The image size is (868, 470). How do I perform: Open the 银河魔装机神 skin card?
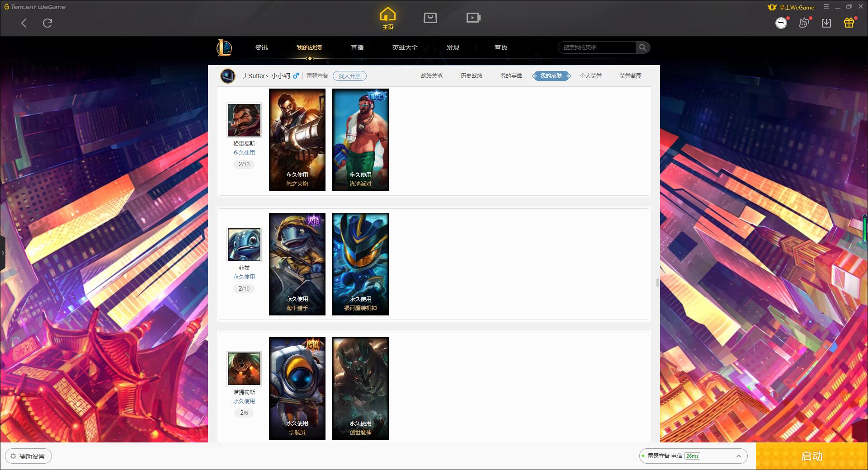(x=360, y=264)
